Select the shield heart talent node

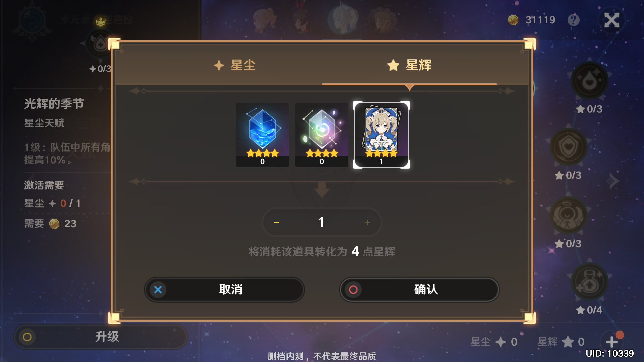[x=568, y=147]
